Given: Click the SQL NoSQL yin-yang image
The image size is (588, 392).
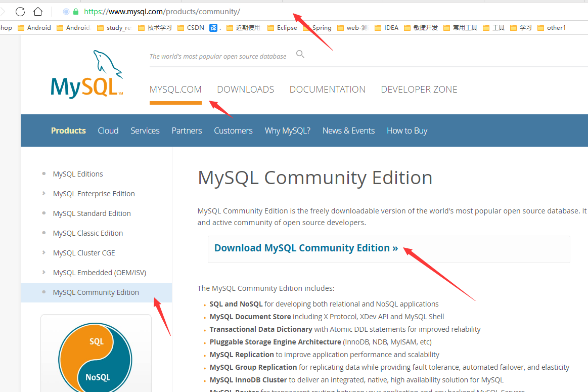Looking at the screenshot, I should click(x=95, y=357).
